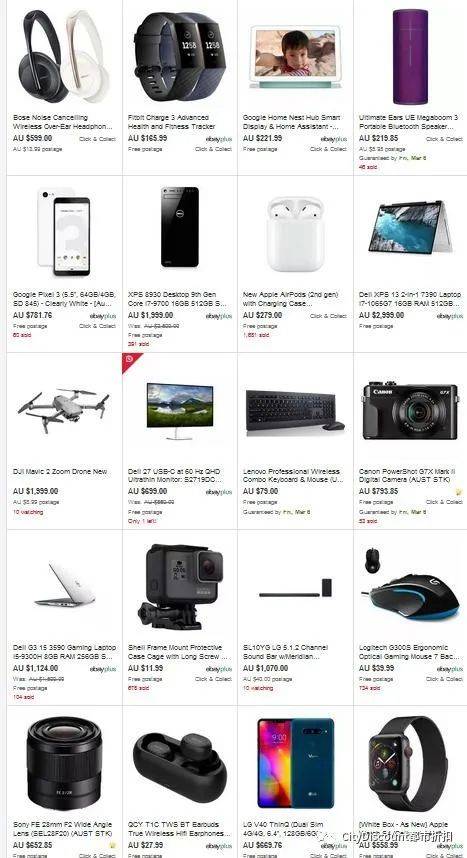Select the Dell G3 15 gaming laptop image
This screenshot has width=467, height=858.
click(65, 584)
